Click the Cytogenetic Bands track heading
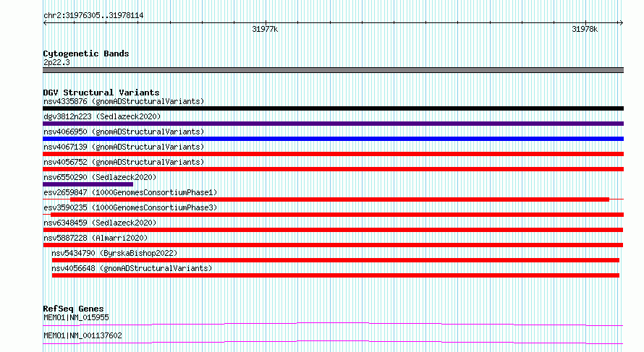The image size is (644, 352). [x=86, y=53]
